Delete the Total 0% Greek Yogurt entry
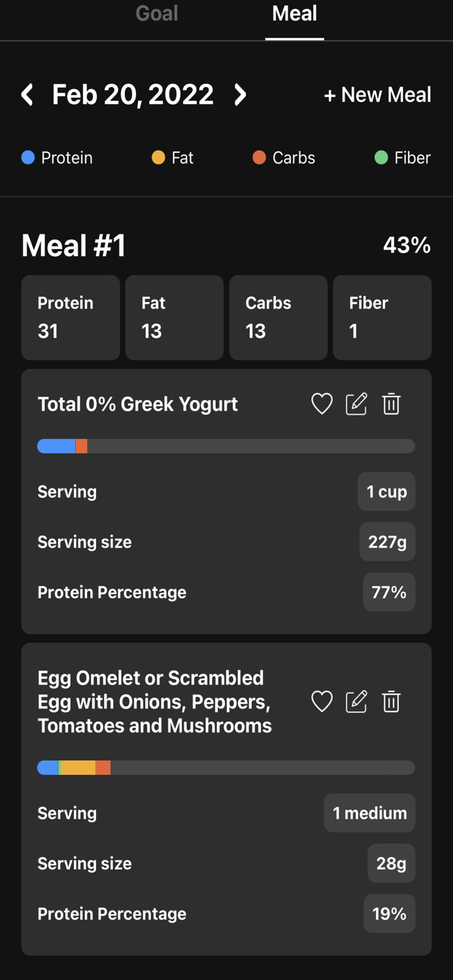Screen dimensions: 453x980 (391, 404)
